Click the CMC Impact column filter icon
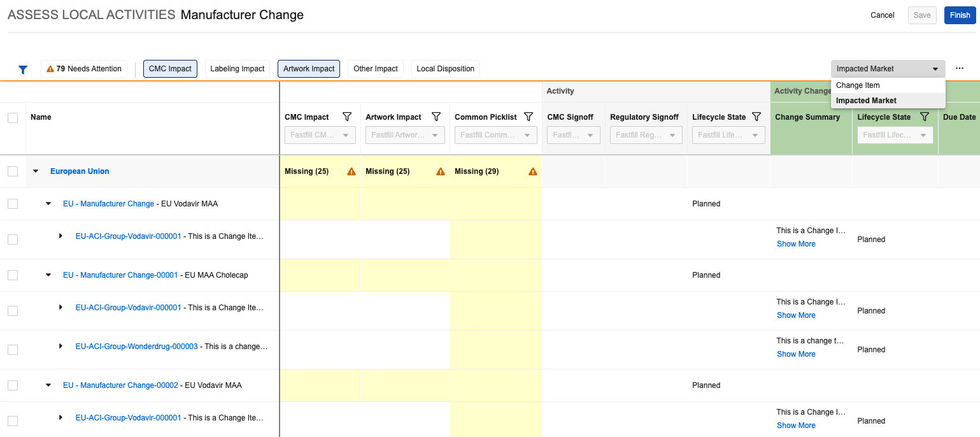 click(x=347, y=117)
